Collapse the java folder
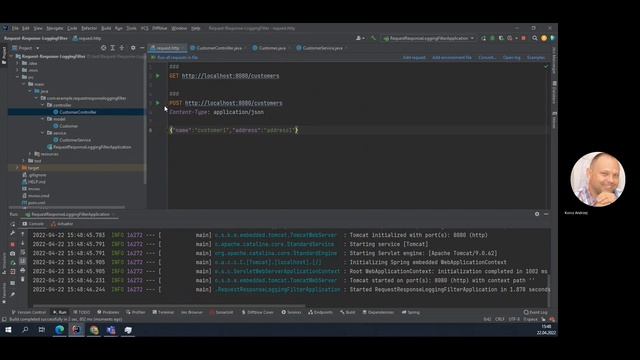The image size is (640, 360). tap(30, 91)
